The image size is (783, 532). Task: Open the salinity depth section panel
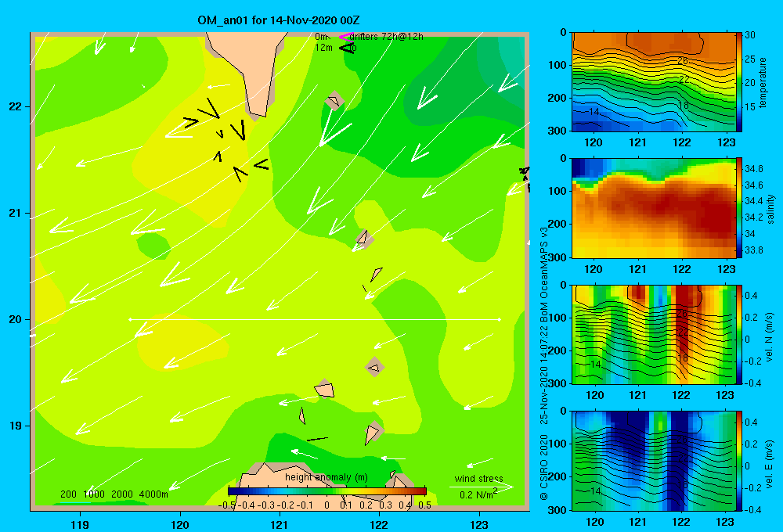click(x=653, y=208)
